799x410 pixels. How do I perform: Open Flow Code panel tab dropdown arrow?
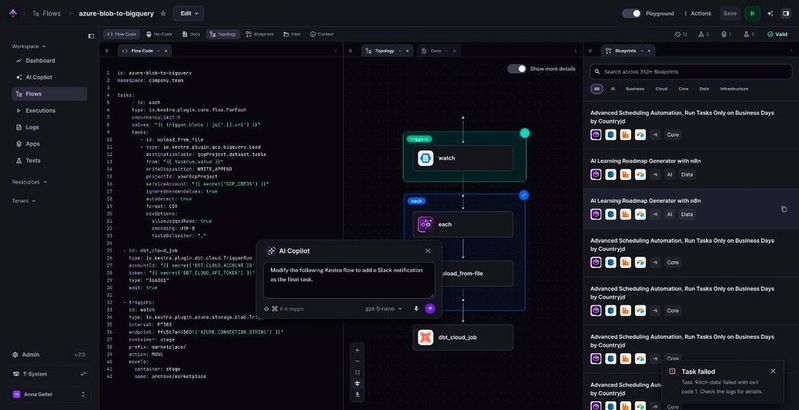158,51
